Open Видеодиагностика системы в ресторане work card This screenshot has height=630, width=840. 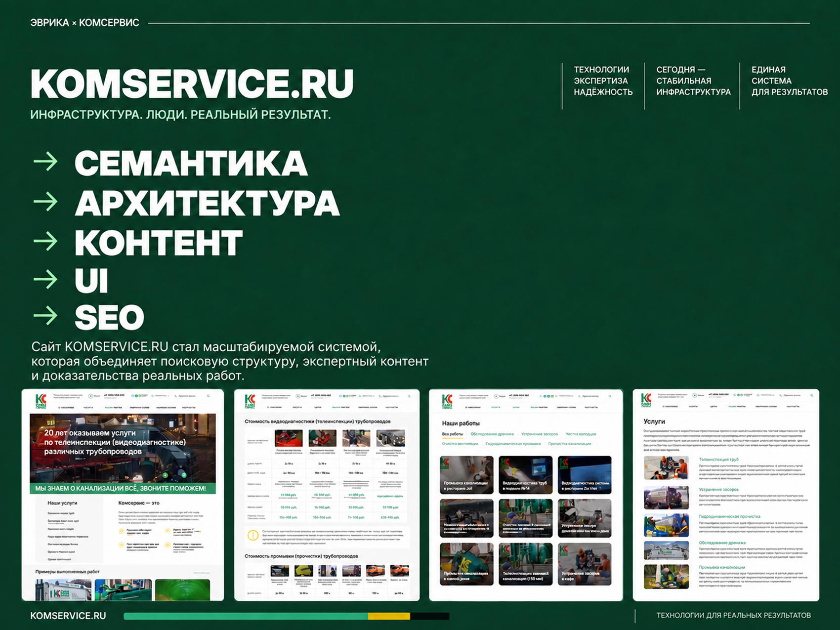(585, 475)
